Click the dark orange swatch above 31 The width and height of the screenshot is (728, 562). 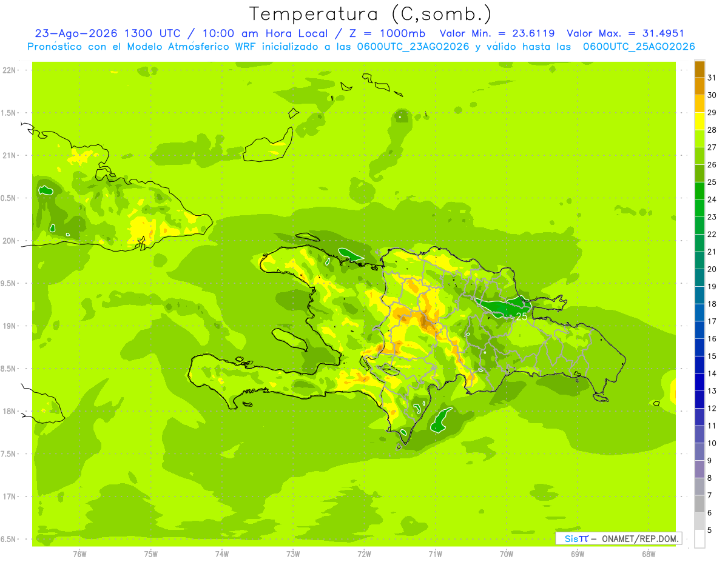tap(699, 69)
